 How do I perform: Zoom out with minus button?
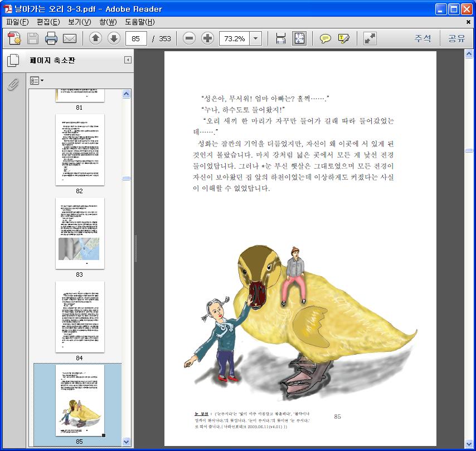pyautogui.click(x=190, y=38)
